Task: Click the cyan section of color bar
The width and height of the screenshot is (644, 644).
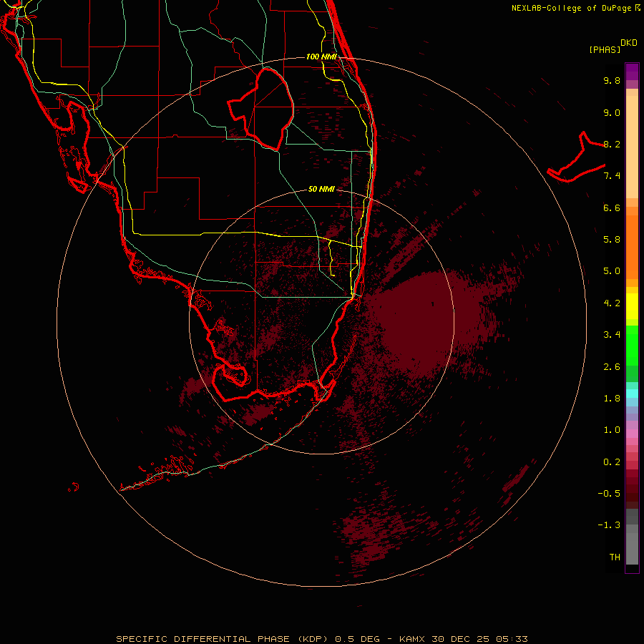Action: click(632, 394)
